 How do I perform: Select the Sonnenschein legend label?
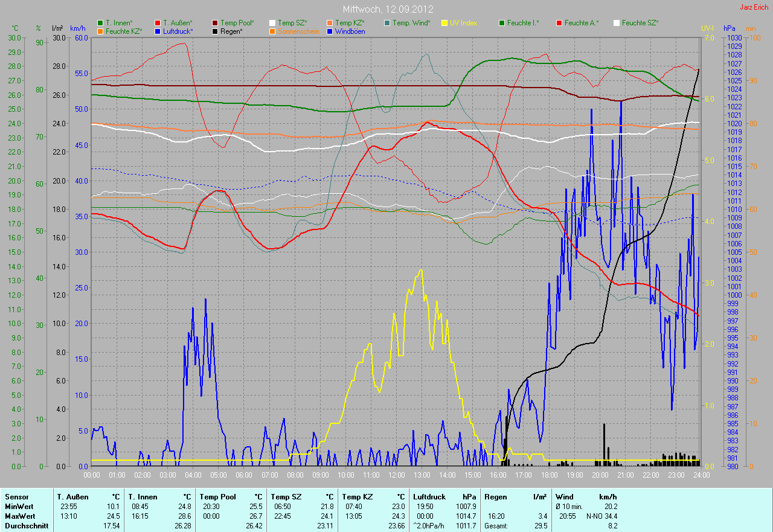[298, 31]
